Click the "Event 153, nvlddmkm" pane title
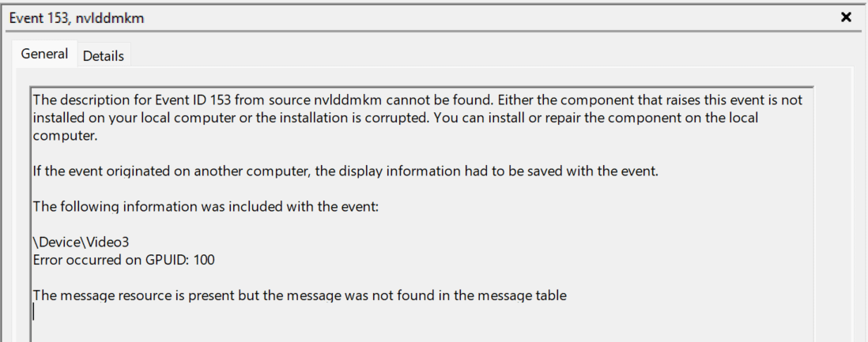Viewport: 868px width, 342px height. (x=76, y=17)
